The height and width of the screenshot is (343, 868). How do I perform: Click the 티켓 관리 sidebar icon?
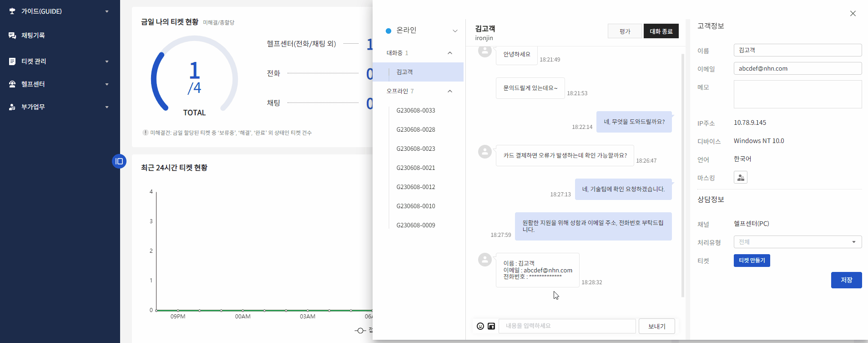click(12, 61)
